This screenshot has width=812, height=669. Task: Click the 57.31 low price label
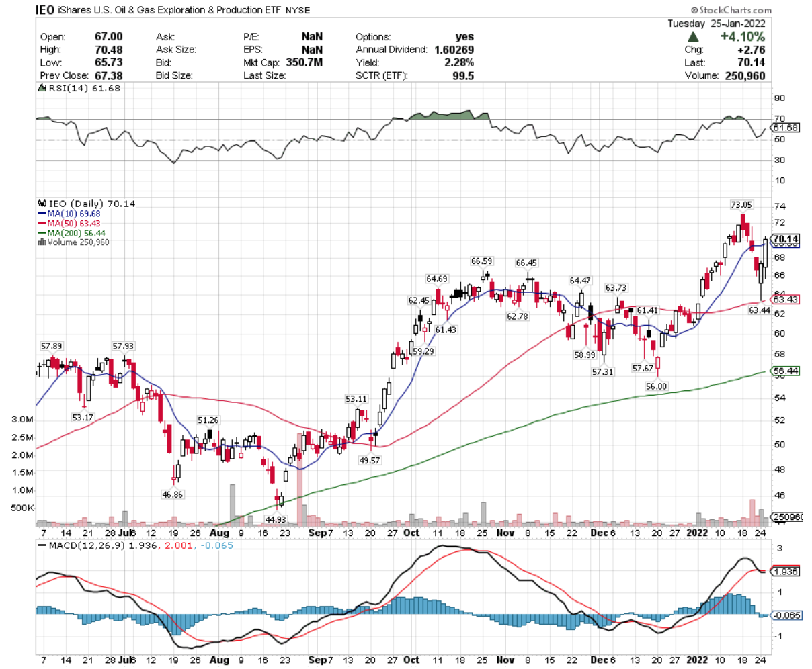pos(603,371)
